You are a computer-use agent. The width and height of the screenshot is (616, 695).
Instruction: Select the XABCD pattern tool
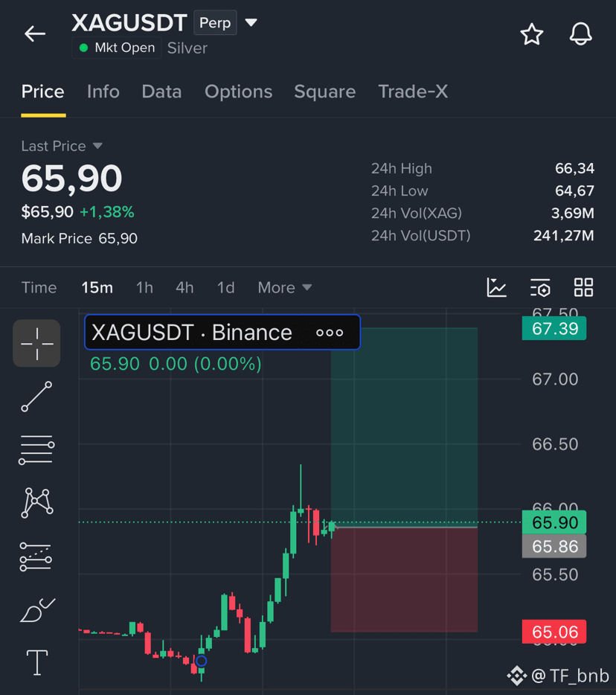point(36,502)
